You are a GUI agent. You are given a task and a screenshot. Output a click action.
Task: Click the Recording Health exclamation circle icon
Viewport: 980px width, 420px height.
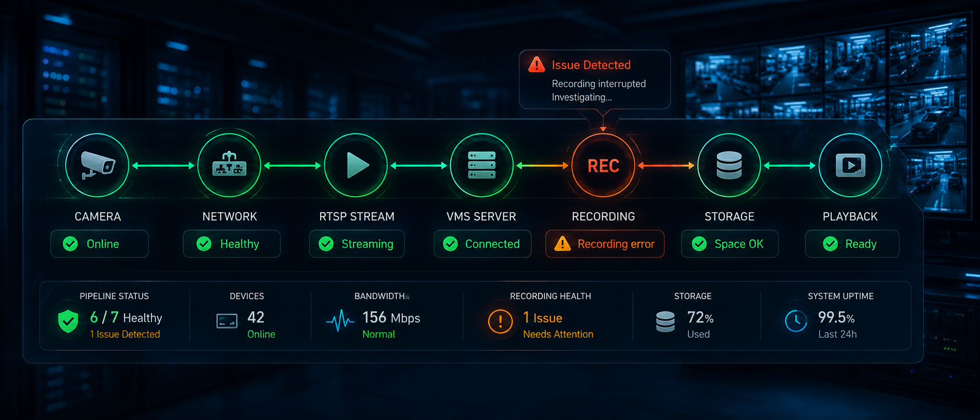500,321
